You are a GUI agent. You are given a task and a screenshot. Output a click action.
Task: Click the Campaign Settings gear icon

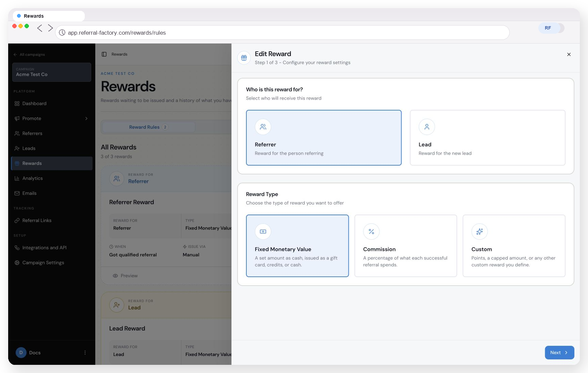click(x=17, y=262)
